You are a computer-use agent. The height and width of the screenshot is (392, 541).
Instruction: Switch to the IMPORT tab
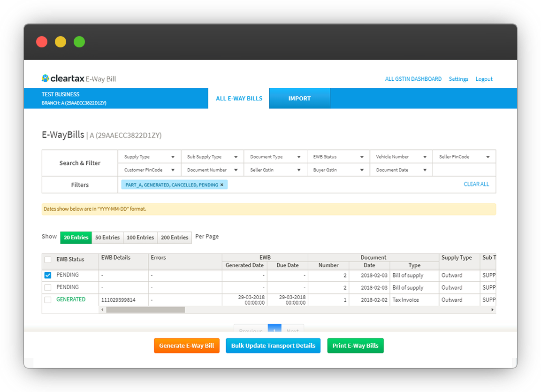click(x=299, y=99)
